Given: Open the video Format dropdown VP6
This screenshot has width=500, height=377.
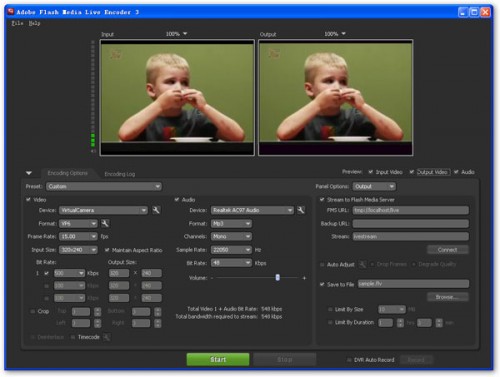Looking at the screenshot, I should (78, 223).
